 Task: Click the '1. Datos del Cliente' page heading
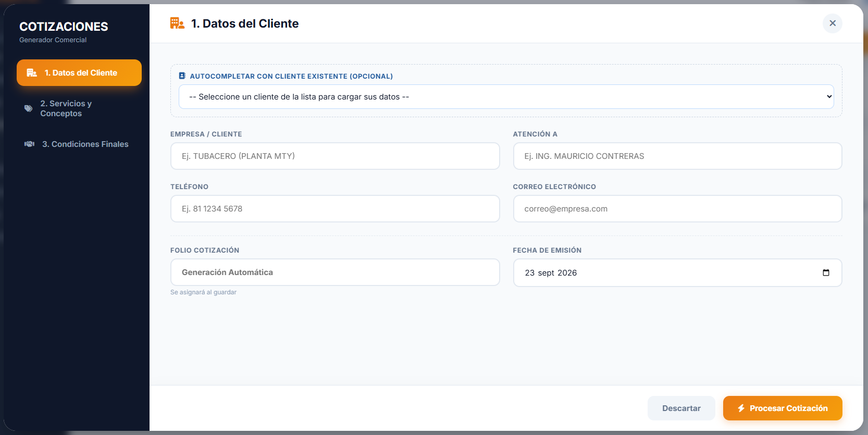coord(245,23)
